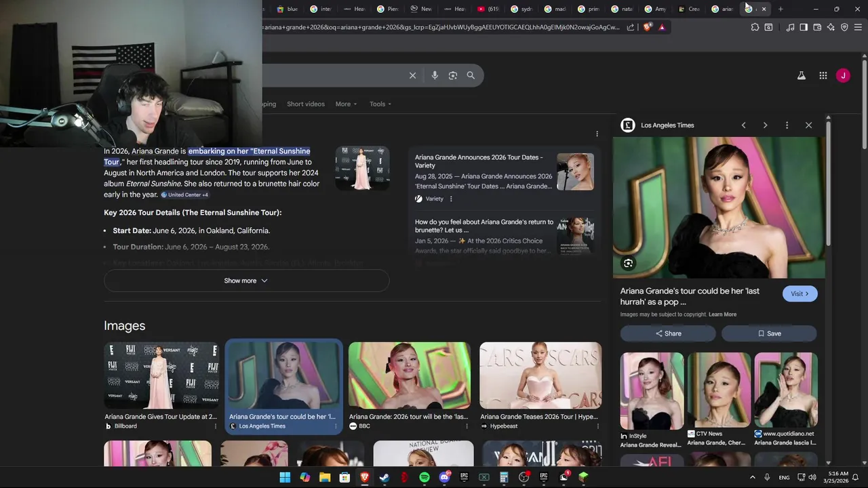Open Discord from the taskbar
The height and width of the screenshot is (488, 868).
pyautogui.click(x=444, y=477)
